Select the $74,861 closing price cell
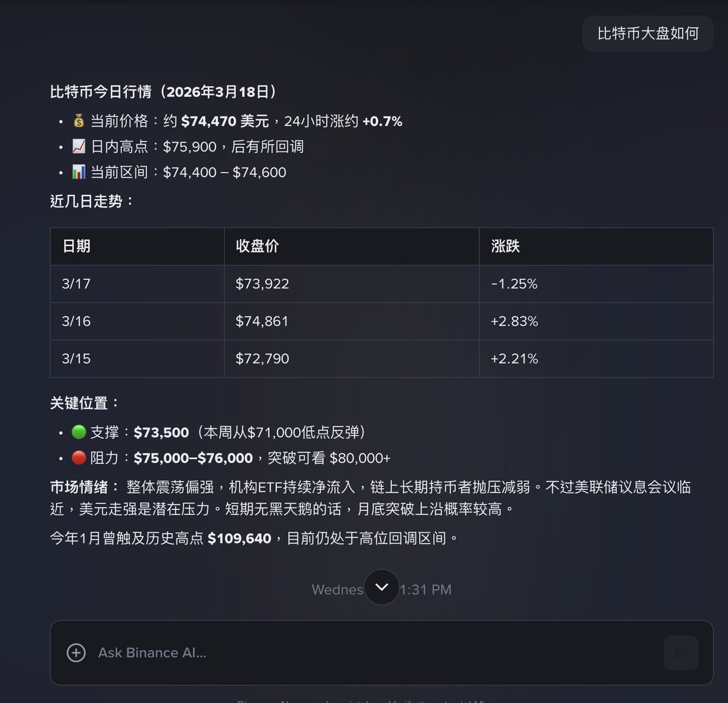This screenshot has height=703, width=728. point(262,321)
